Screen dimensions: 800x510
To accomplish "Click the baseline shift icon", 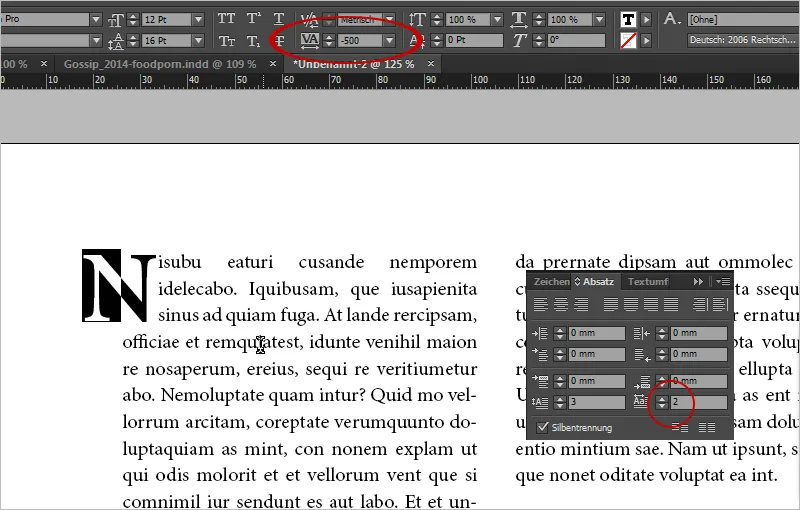I will [x=417, y=40].
